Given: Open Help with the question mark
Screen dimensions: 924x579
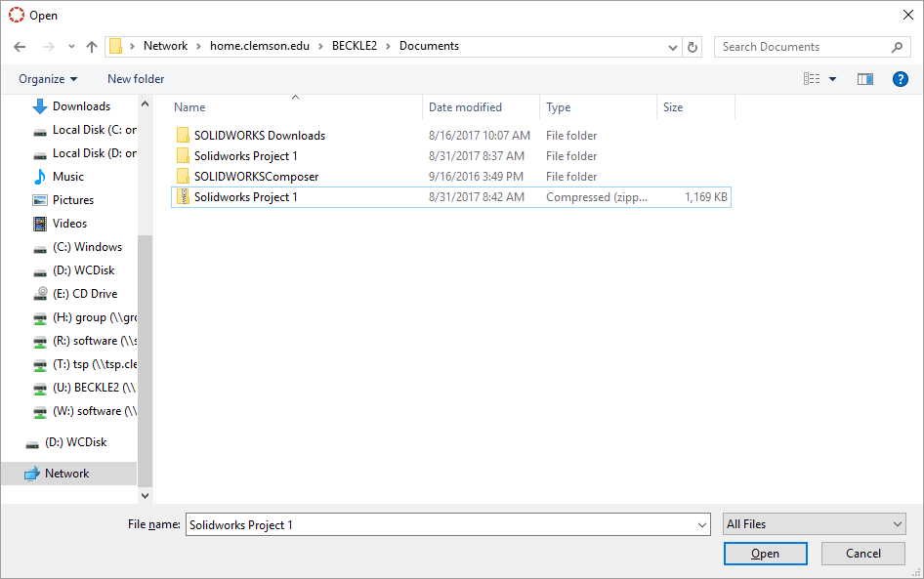Looking at the screenshot, I should point(900,79).
